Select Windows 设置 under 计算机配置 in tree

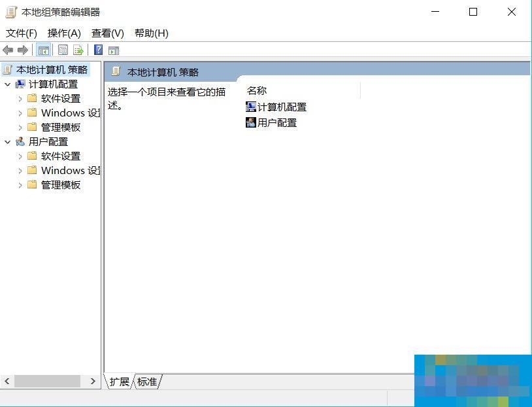(71, 113)
